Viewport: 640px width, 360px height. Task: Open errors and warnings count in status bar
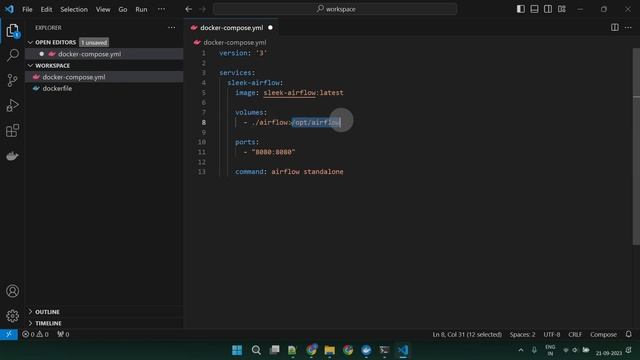[x=35, y=334]
